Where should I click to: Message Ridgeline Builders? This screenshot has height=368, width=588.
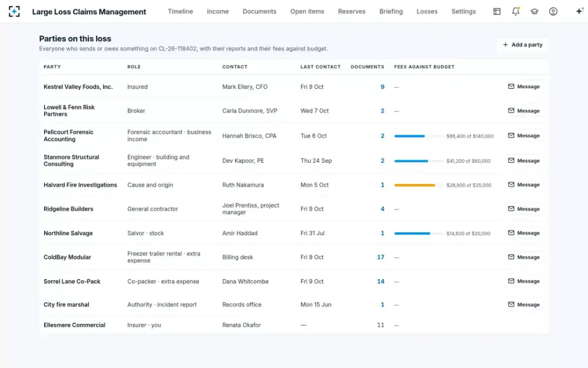tap(524, 209)
